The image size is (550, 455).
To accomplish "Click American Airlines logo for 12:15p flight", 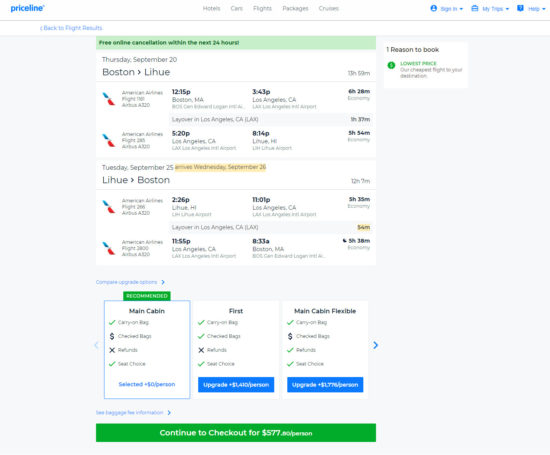I will (x=109, y=99).
